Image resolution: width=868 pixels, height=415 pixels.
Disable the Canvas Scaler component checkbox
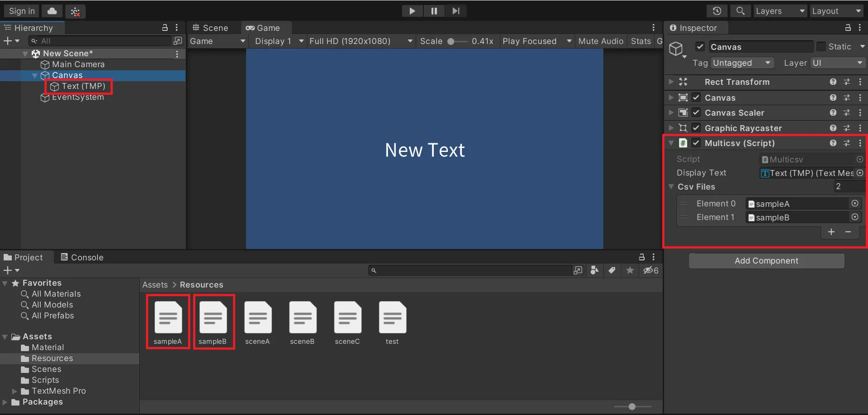696,112
